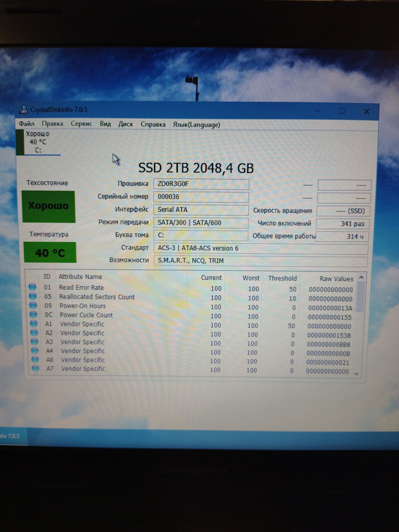Click the green Хорошо health status button
This screenshot has height=532, width=399.
pos(48,206)
